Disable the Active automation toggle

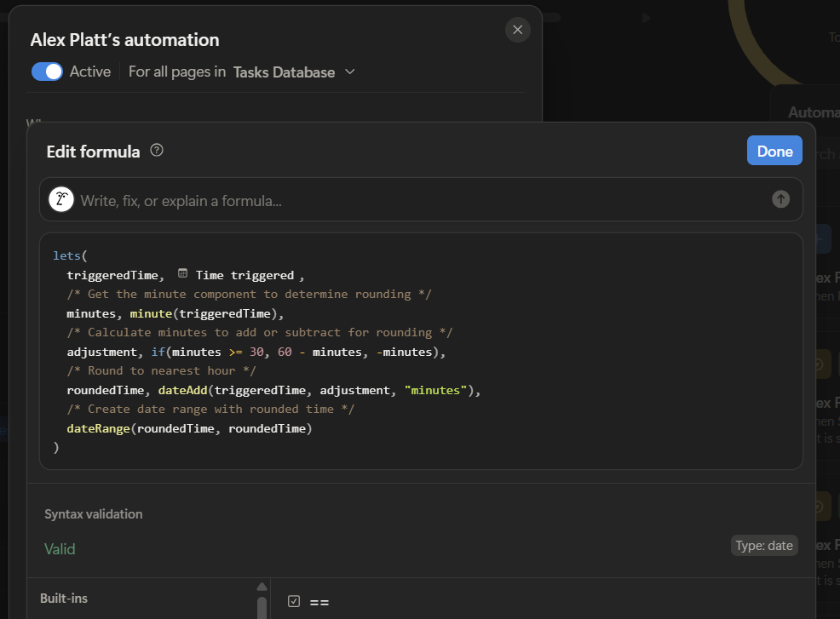47,72
